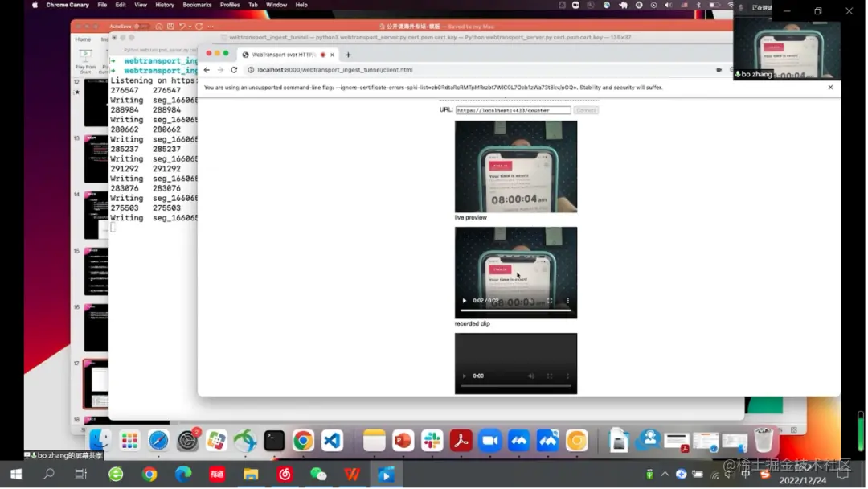This screenshot has width=868, height=489.
Task: Open the History menu
Action: pos(165,5)
